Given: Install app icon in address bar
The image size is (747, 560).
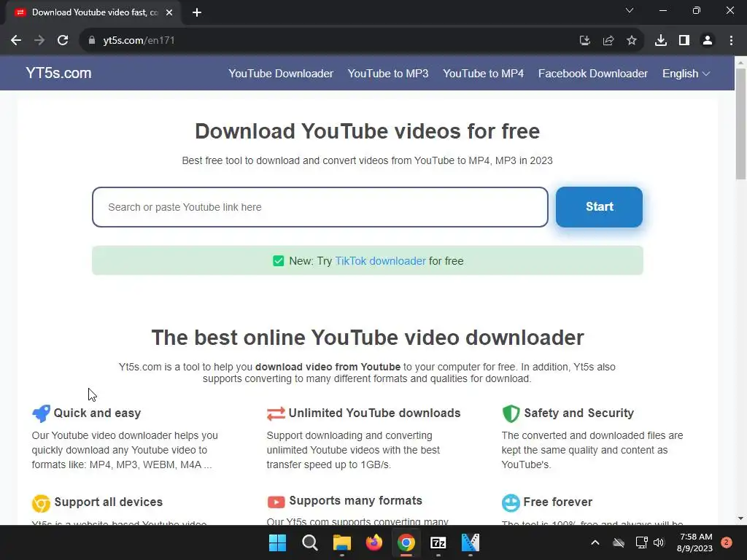Looking at the screenshot, I should tap(585, 41).
